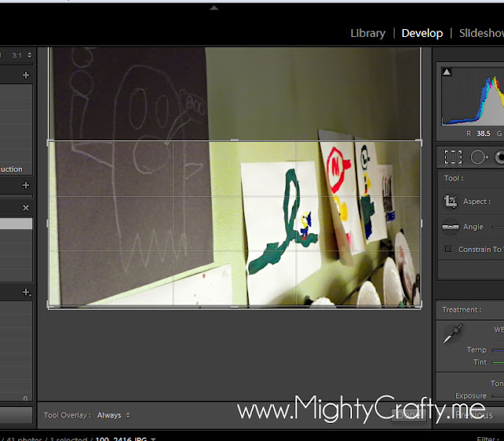504x441 pixels.
Task: Toggle histogram shadow clipping triangle
Action: (447, 72)
